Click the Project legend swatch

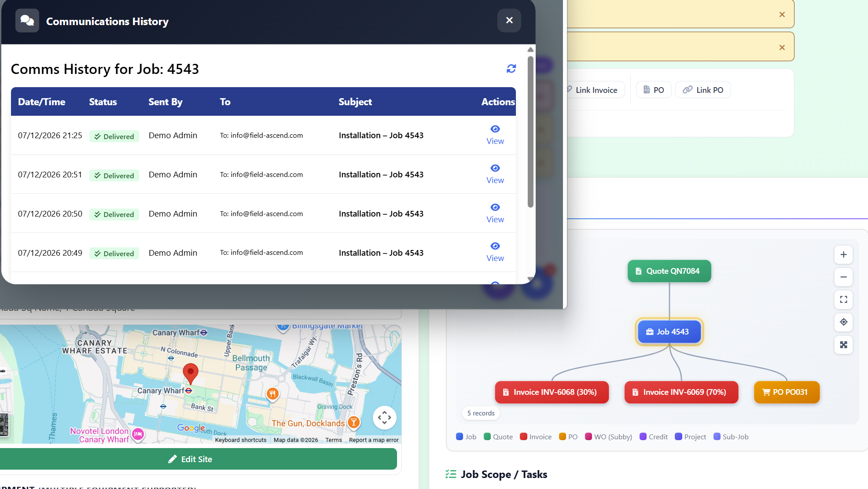click(x=679, y=437)
